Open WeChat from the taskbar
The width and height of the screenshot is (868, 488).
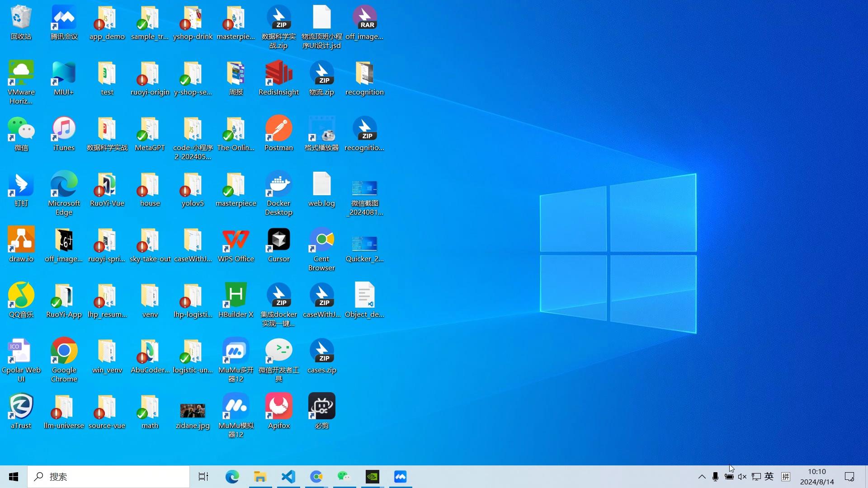tap(344, 477)
